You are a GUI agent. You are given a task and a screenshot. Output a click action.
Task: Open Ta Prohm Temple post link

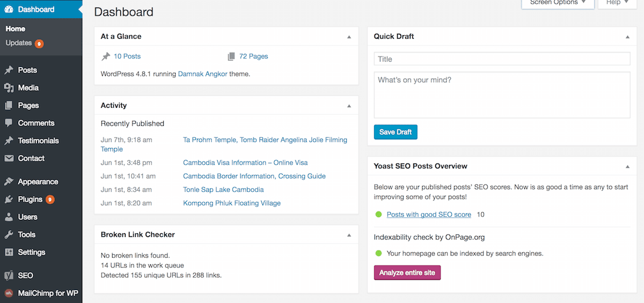[265, 140]
